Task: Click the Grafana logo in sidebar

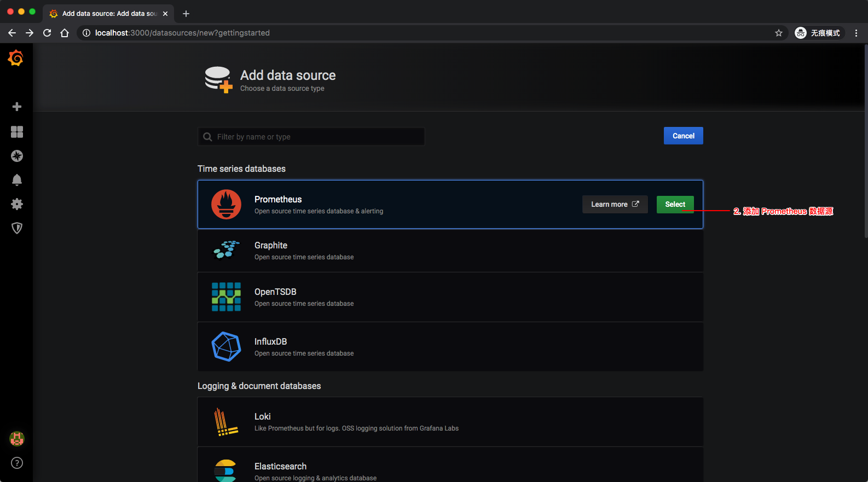Action: (x=16, y=58)
